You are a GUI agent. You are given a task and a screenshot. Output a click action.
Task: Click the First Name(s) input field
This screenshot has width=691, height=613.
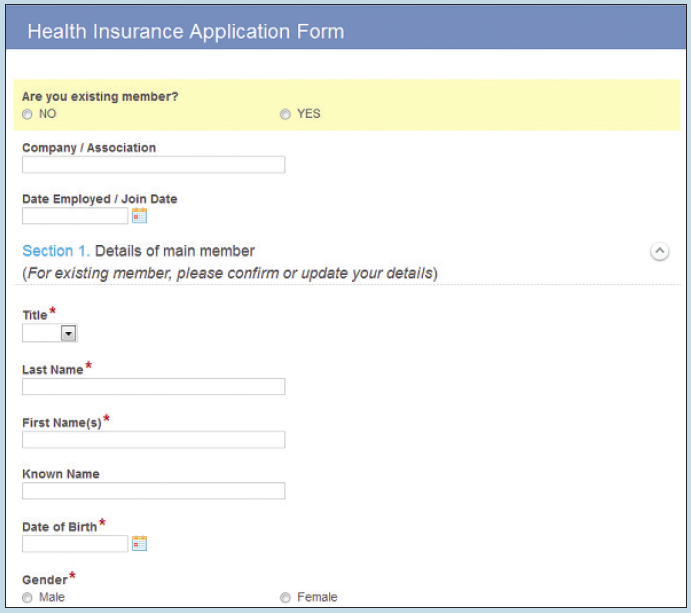coord(153,439)
